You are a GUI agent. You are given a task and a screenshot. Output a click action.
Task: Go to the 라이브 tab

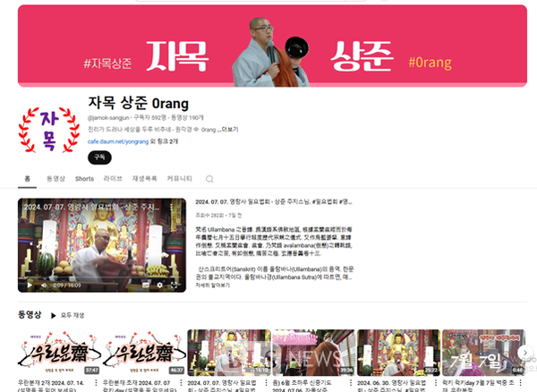(113, 179)
